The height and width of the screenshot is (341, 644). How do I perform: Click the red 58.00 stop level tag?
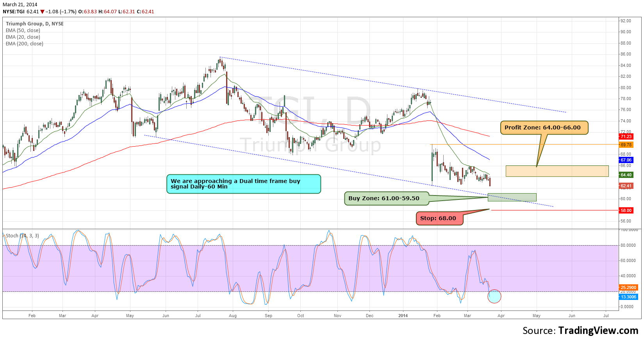(626, 210)
